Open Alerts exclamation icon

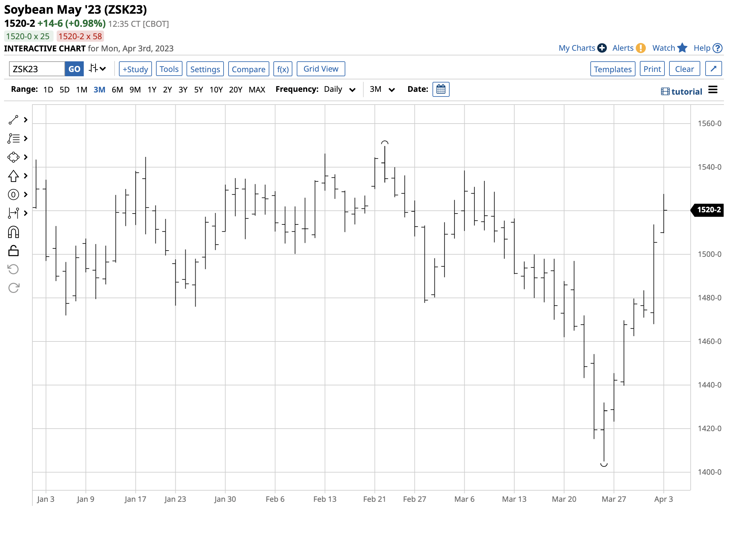tap(640, 48)
